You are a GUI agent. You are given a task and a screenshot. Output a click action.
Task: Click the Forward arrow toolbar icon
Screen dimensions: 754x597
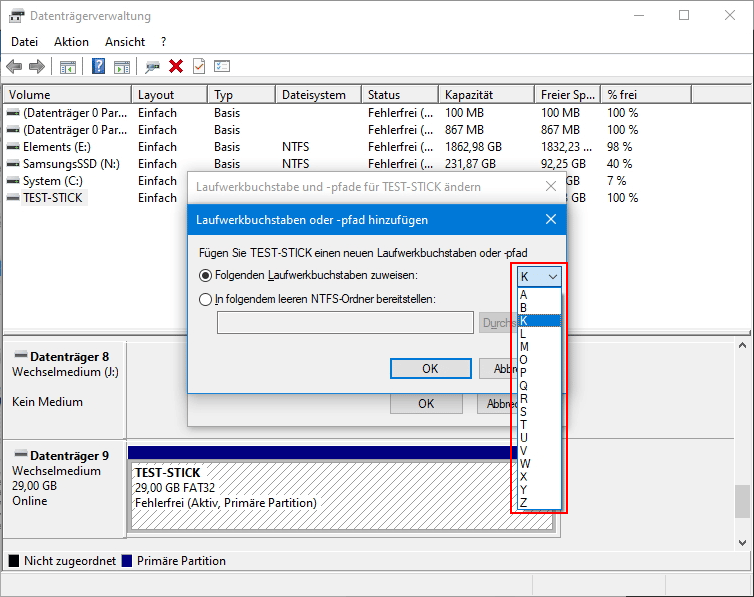tap(37, 66)
